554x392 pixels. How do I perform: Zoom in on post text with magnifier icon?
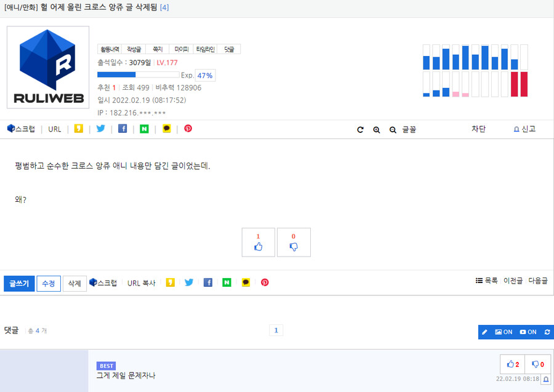coord(377,129)
